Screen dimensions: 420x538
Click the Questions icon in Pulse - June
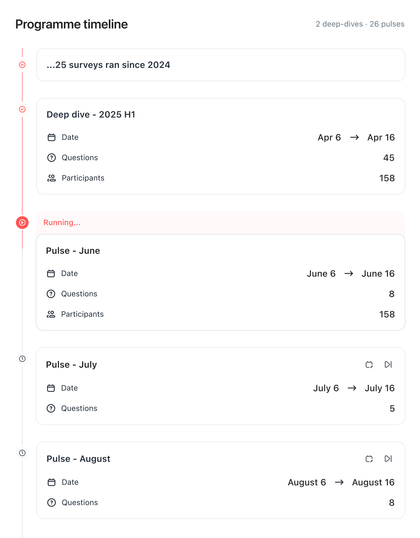(51, 294)
